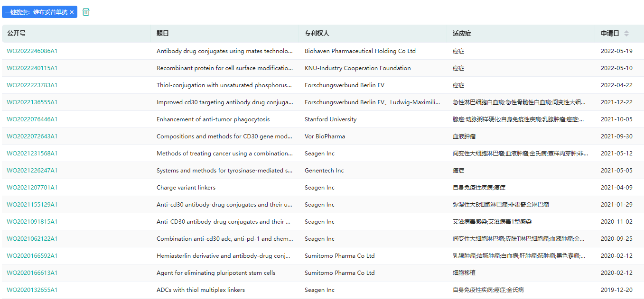Open patent WO2021062122A1

pos(32,239)
